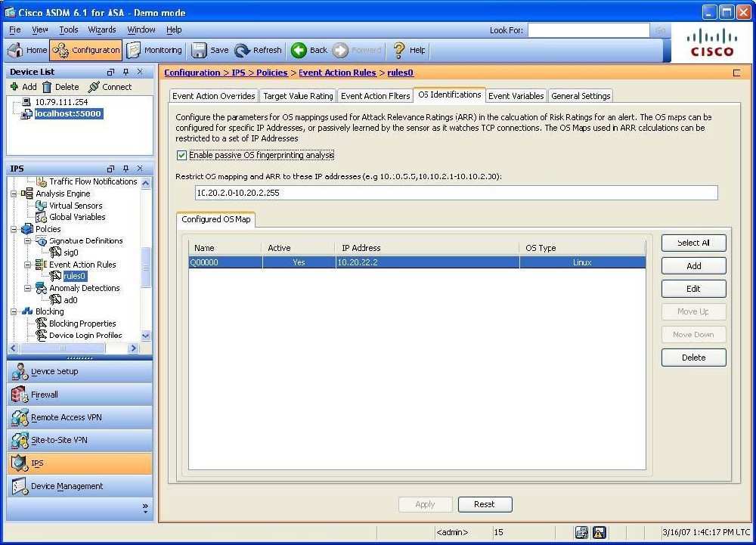Edit the selected OS map entry

[693, 289]
